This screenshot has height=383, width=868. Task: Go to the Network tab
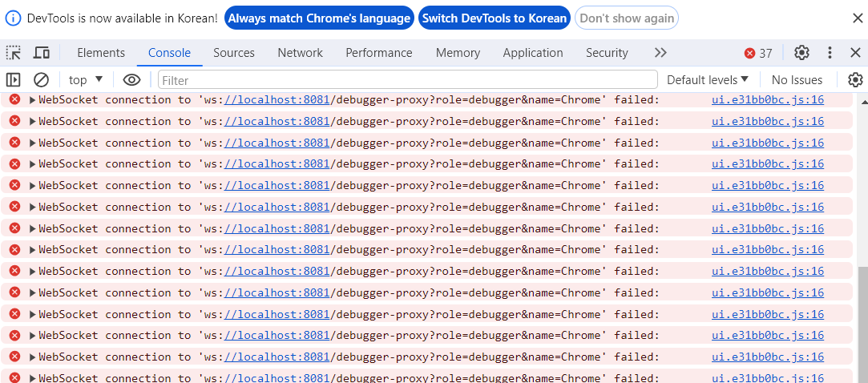tap(300, 53)
